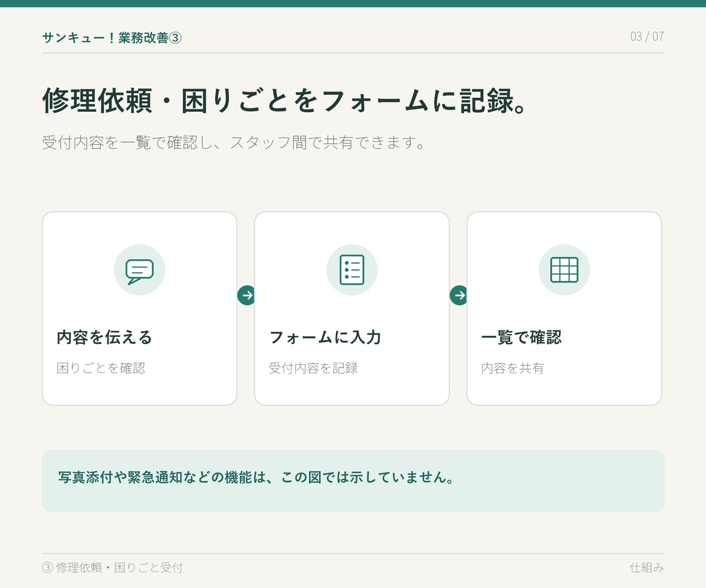The width and height of the screenshot is (706, 588).
Task: Select the フォームに入力 card heading
Action: 325,337
